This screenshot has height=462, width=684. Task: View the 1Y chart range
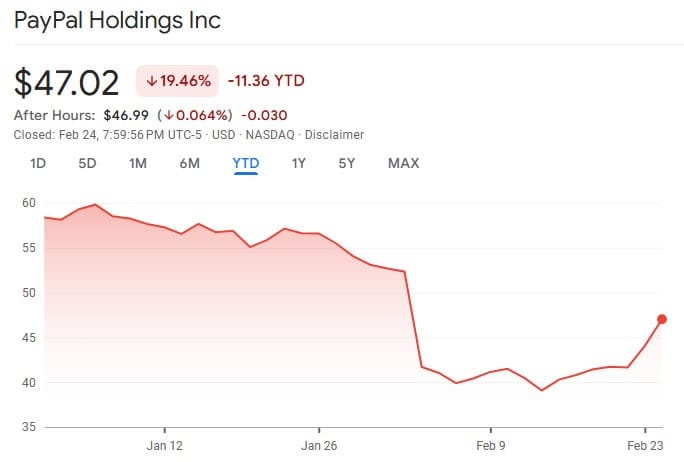298,163
